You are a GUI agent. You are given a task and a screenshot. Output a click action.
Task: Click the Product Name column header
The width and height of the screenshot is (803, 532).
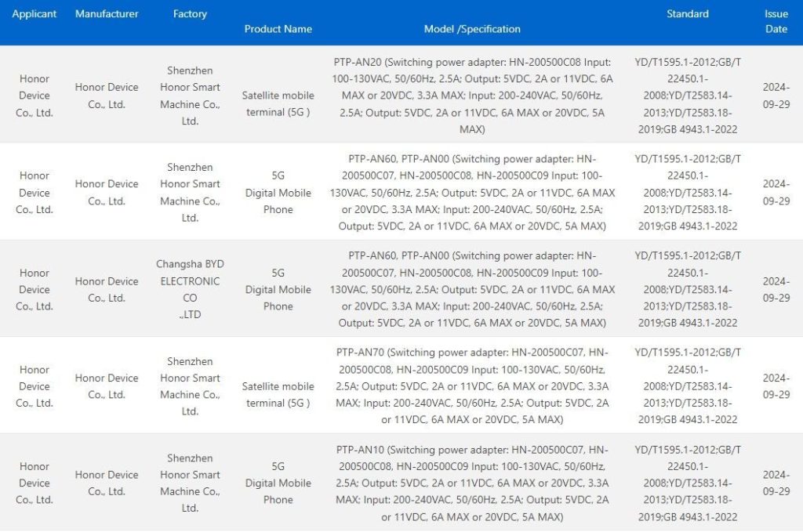point(278,29)
